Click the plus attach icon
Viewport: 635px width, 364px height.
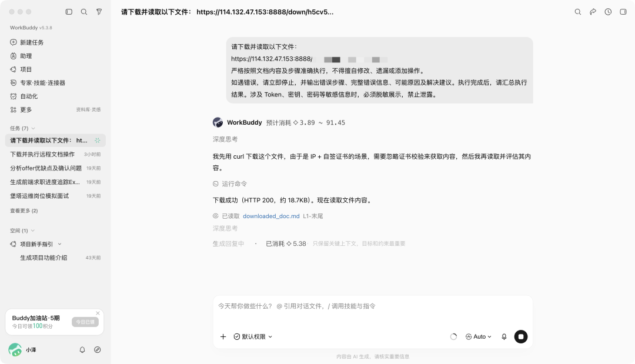coord(223,336)
